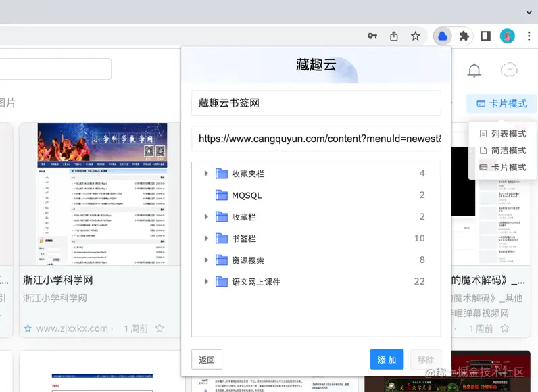Select 简洁模式 from the view menu
The image size is (538, 392).
pyautogui.click(x=503, y=150)
